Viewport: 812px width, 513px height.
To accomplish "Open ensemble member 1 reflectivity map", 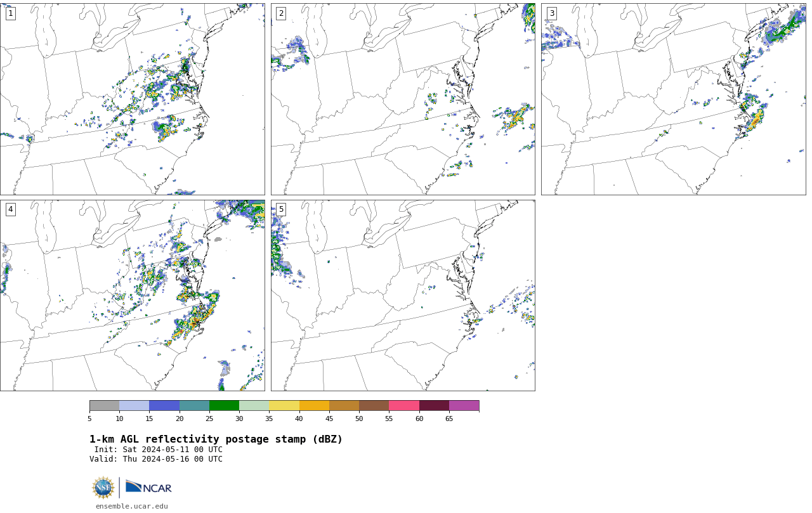I will pyautogui.click(x=133, y=99).
